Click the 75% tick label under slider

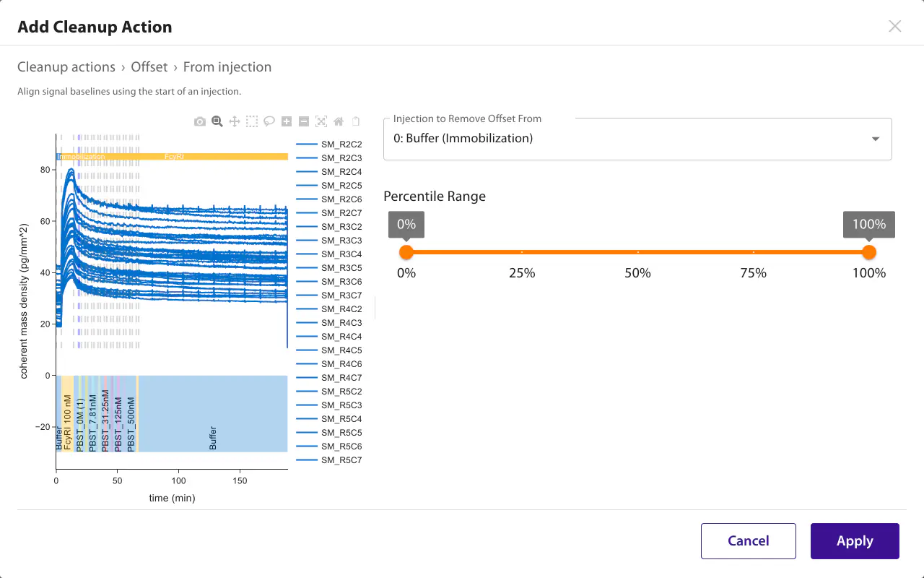click(754, 273)
